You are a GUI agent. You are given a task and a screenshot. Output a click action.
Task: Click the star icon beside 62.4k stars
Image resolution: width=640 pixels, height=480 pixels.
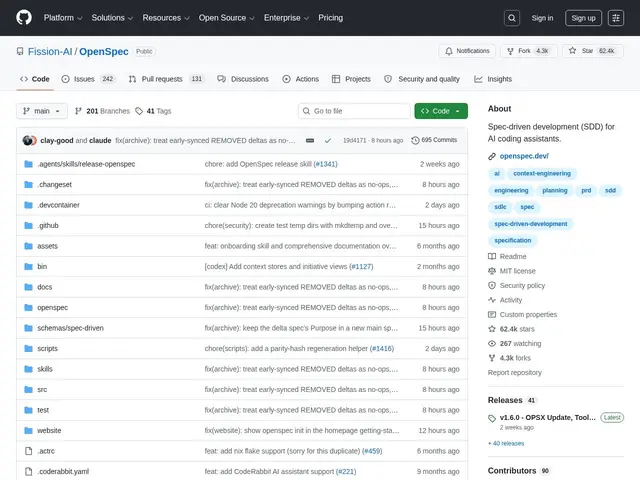pos(492,329)
